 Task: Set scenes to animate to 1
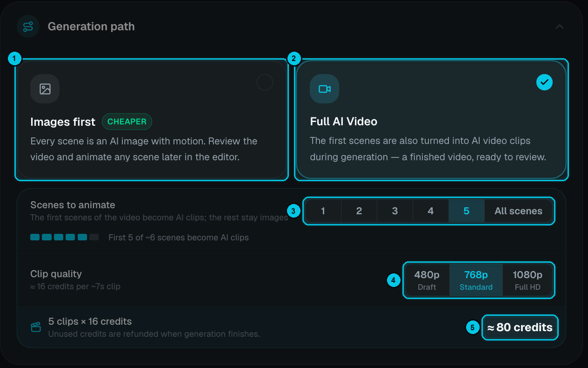323,211
